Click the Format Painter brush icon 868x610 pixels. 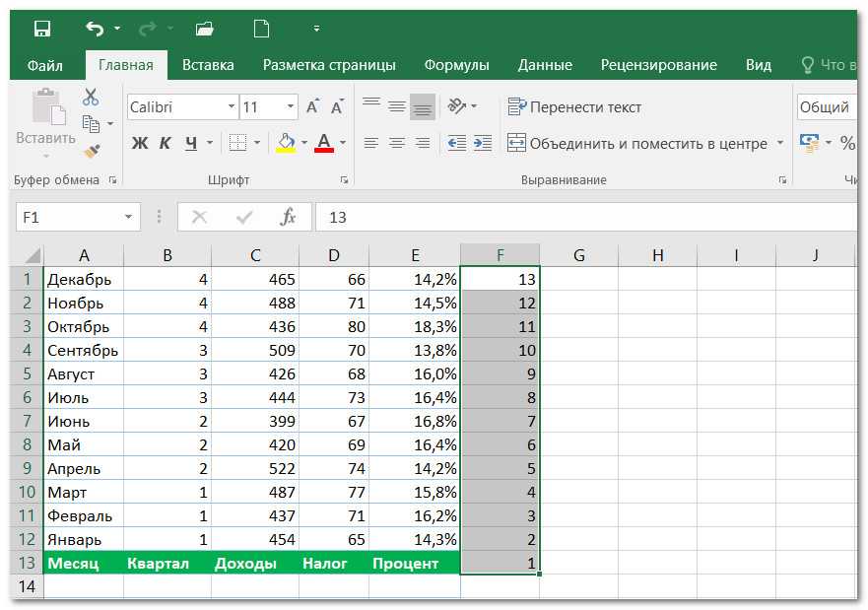coord(92,151)
